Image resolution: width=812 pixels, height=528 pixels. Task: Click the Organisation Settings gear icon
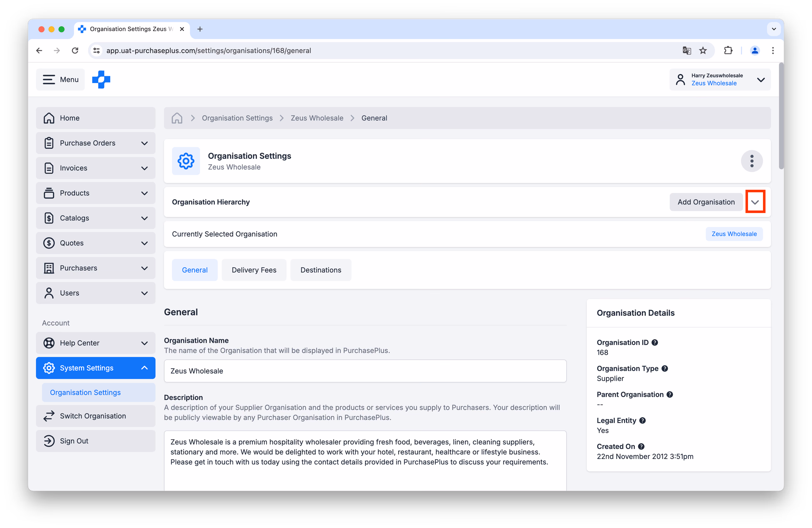tap(186, 161)
